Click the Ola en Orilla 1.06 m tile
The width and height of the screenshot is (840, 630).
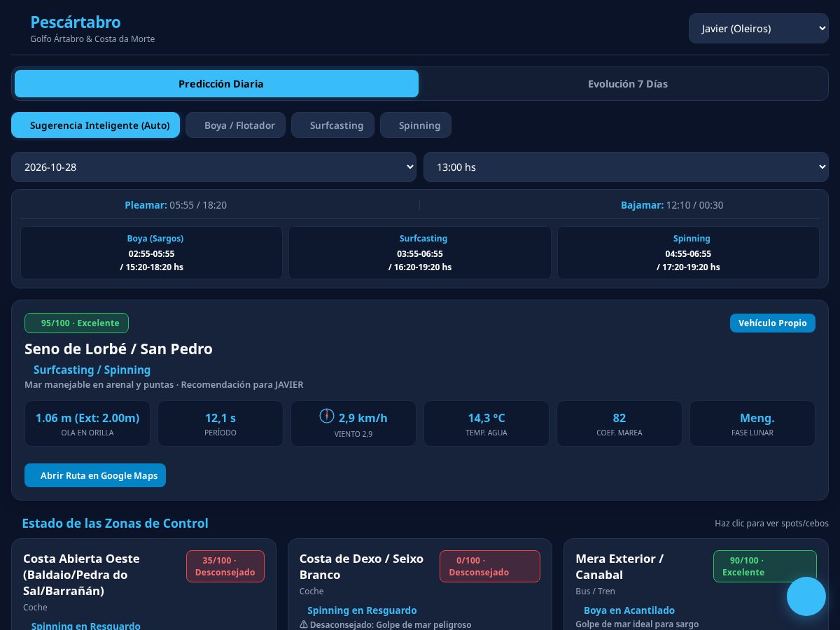coord(87,423)
